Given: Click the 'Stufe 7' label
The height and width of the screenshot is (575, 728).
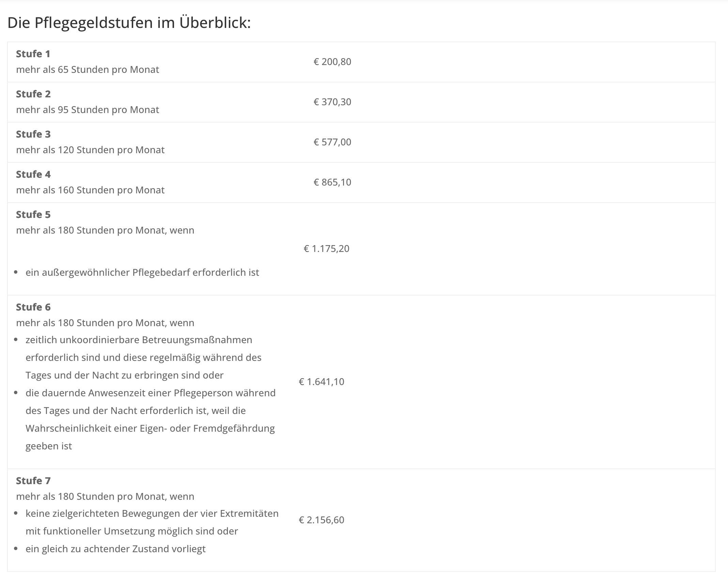Looking at the screenshot, I should pos(33,481).
